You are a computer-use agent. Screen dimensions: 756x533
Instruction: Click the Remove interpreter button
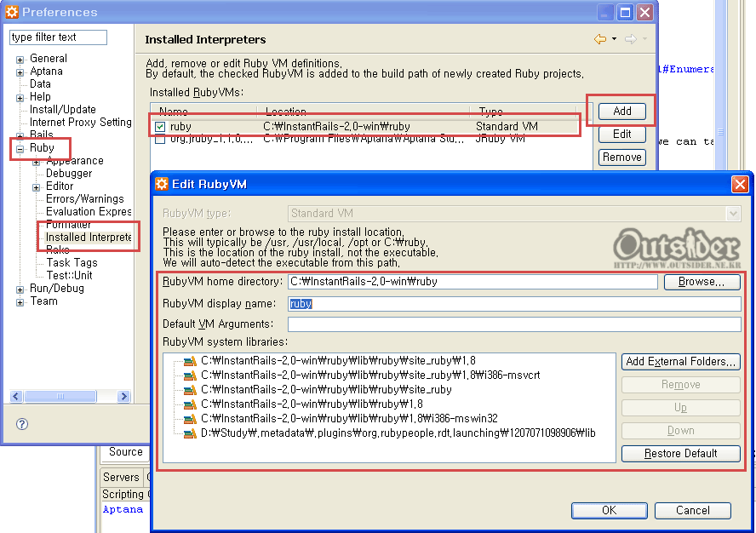[x=622, y=158]
